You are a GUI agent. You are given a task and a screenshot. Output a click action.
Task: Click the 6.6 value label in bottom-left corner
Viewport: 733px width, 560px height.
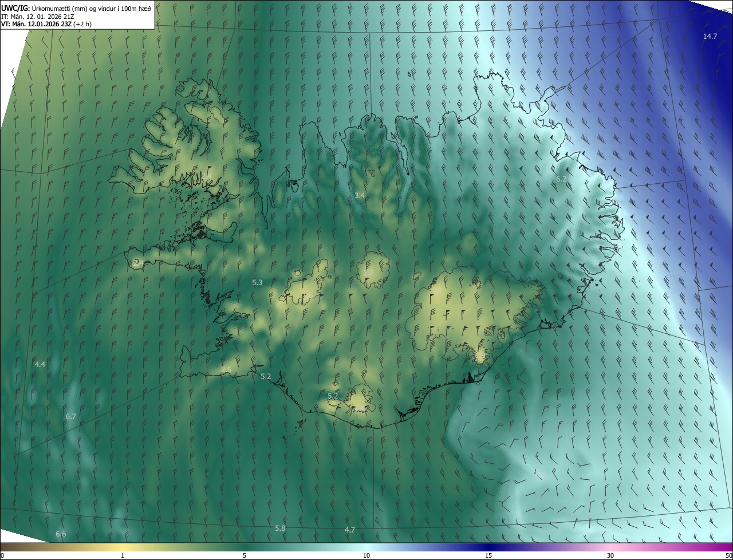pyautogui.click(x=61, y=534)
